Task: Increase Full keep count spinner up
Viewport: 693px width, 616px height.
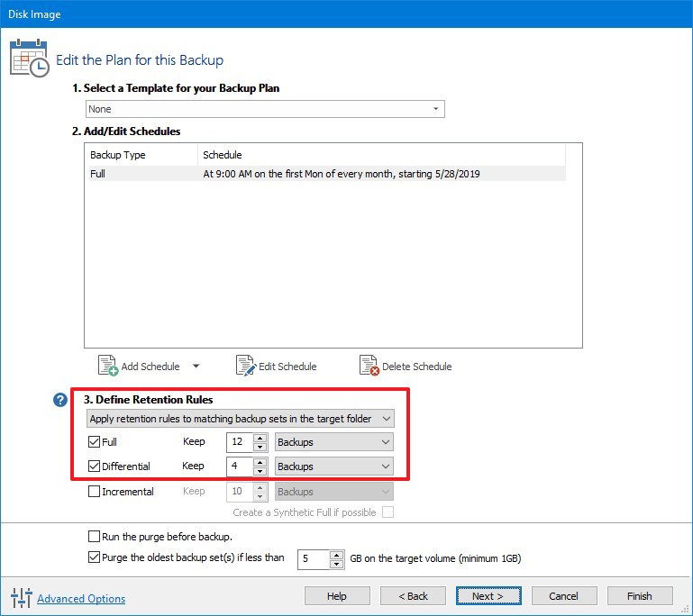Action: pos(260,438)
